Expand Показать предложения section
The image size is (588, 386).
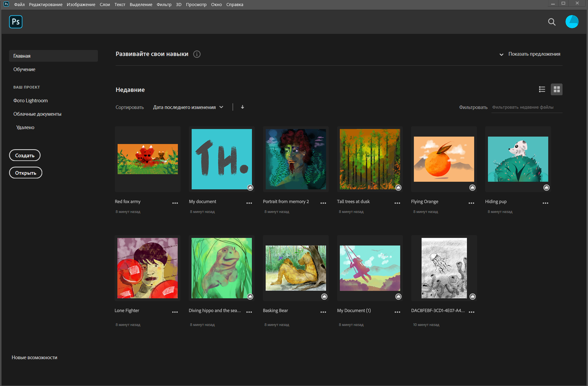[x=530, y=54]
